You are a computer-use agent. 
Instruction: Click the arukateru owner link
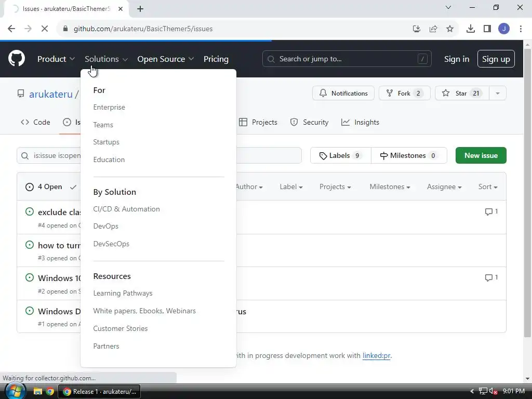tap(51, 94)
